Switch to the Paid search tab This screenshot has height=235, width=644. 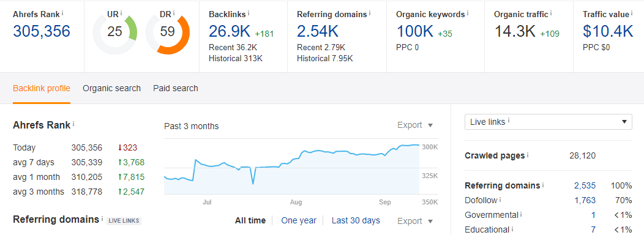pos(175,88)
